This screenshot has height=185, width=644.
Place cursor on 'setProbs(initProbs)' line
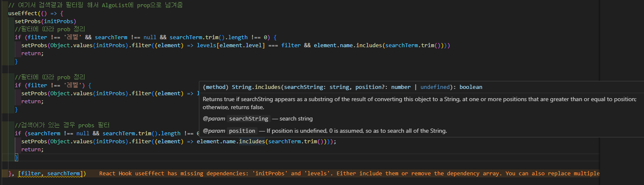45,21
